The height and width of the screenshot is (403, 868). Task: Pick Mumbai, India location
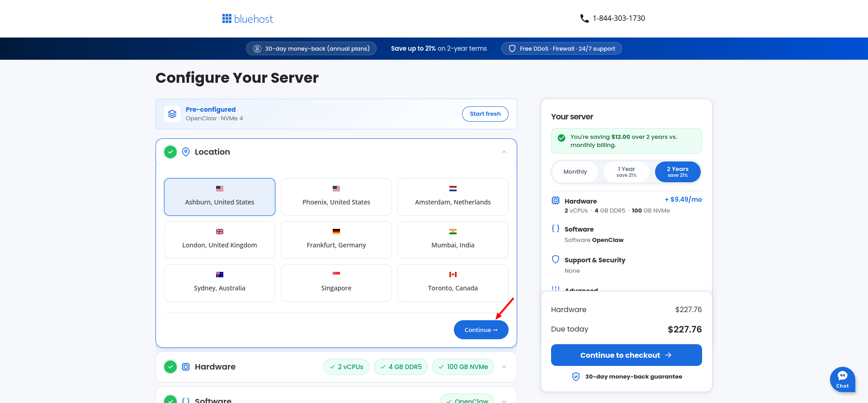pyautogui.click(x=453, y=240)
